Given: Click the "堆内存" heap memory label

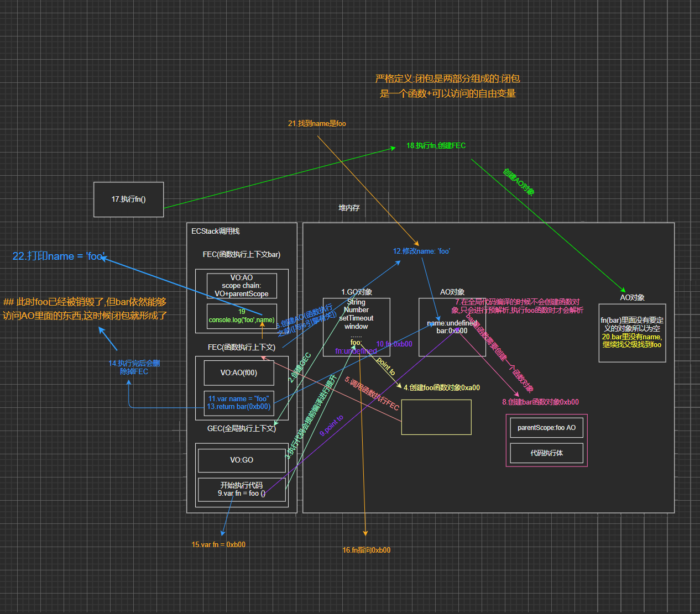Looking at the screenshot, I should coord(349,208).
